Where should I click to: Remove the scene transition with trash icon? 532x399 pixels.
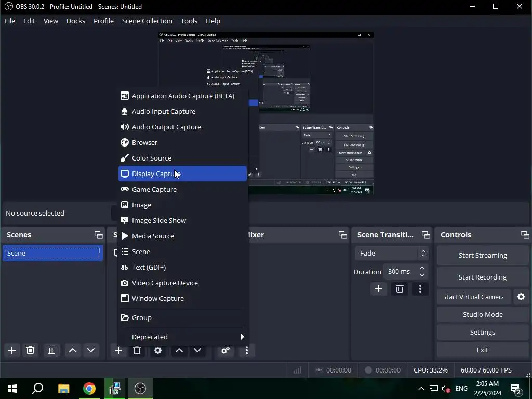tap(400, 289)
